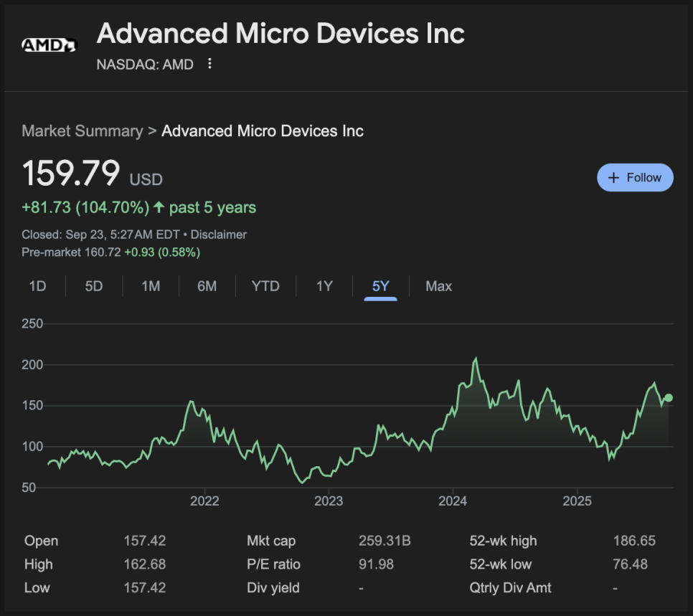The image size is (693, 616).
Task: Click the 52-wk low value 76.48
Action: [630, 564]
